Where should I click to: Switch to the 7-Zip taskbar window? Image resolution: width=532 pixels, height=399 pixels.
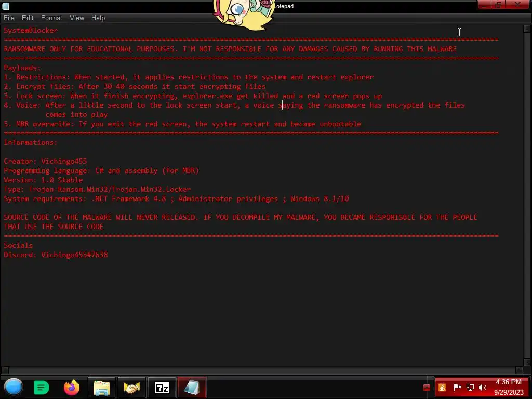point(162,388)
